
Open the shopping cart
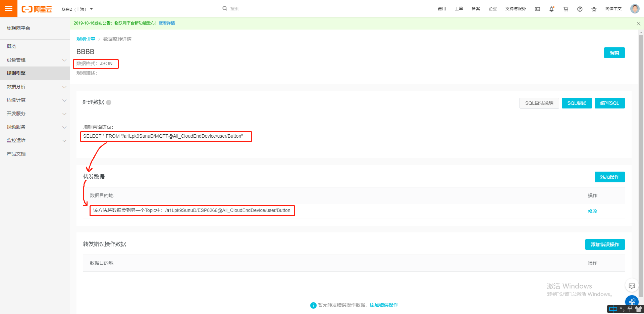[566, 9]
